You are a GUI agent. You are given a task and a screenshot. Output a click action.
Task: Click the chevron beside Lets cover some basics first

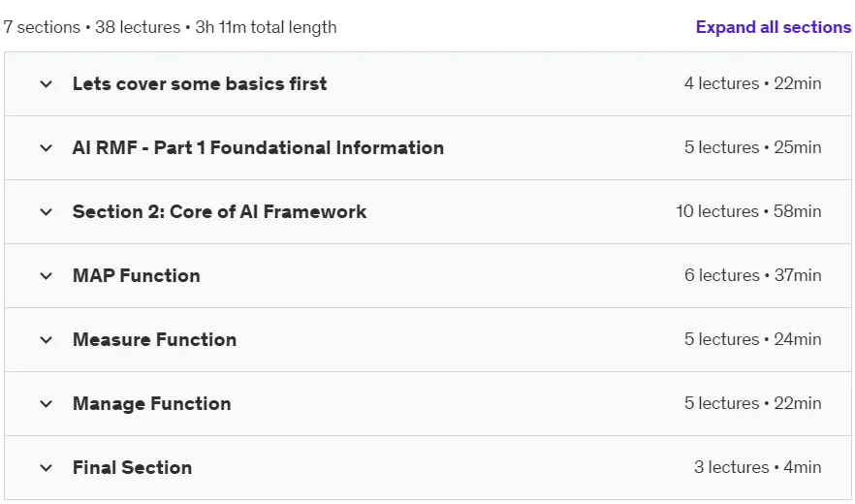click(x=47, y=84)
